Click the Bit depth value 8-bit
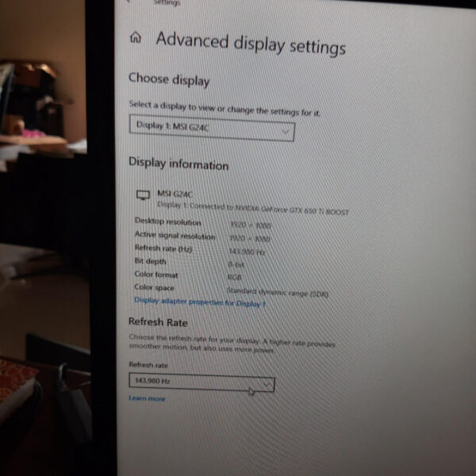476x476 pixels. click(x=236, y=264)
